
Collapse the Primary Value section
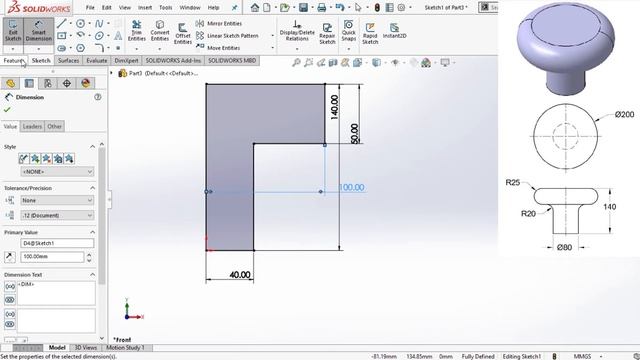point(92,232)
